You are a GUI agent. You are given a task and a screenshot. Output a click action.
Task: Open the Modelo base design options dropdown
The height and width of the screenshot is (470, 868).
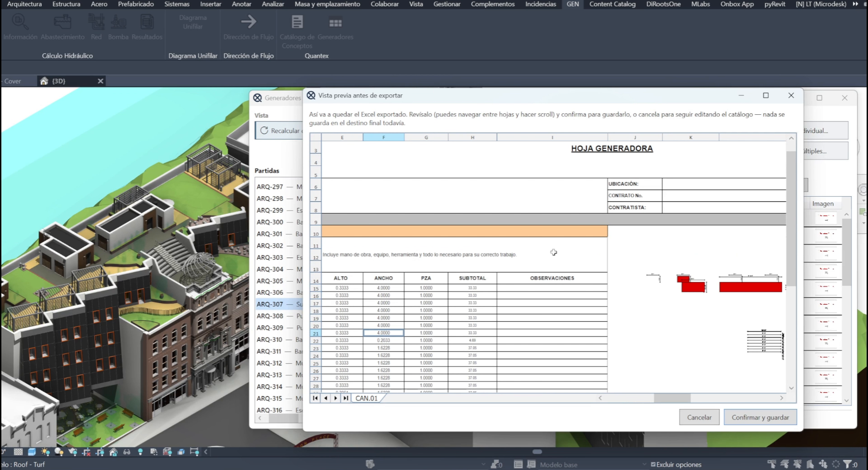pos(592,465)
